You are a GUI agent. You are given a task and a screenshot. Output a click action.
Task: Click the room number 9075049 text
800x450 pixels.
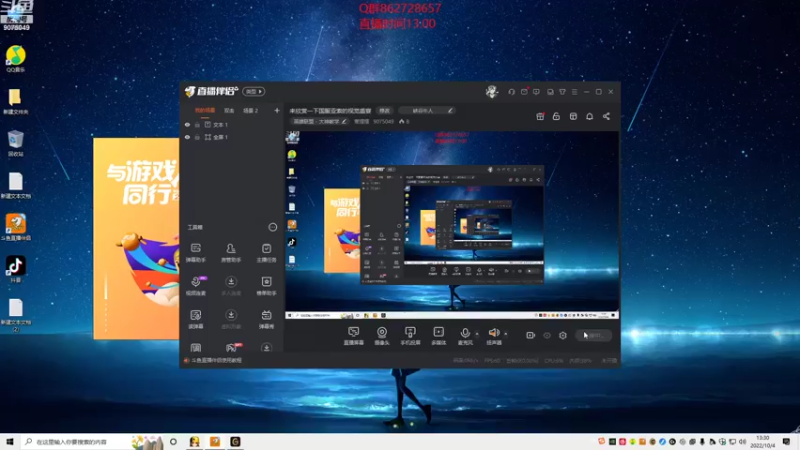[383, 121]
